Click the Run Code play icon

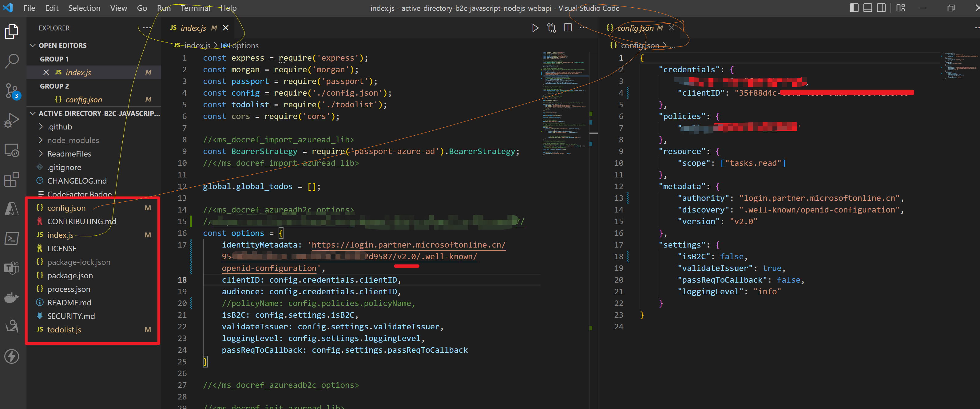(x=535, y=28)
